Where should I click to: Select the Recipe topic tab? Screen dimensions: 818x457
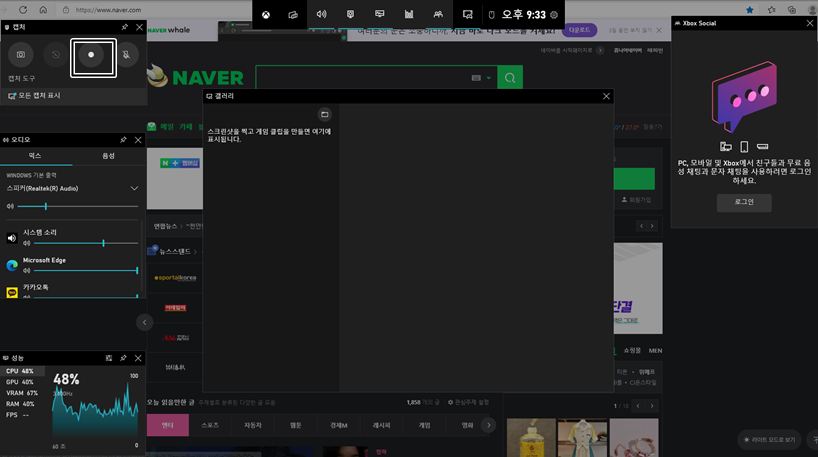(381, 426)
